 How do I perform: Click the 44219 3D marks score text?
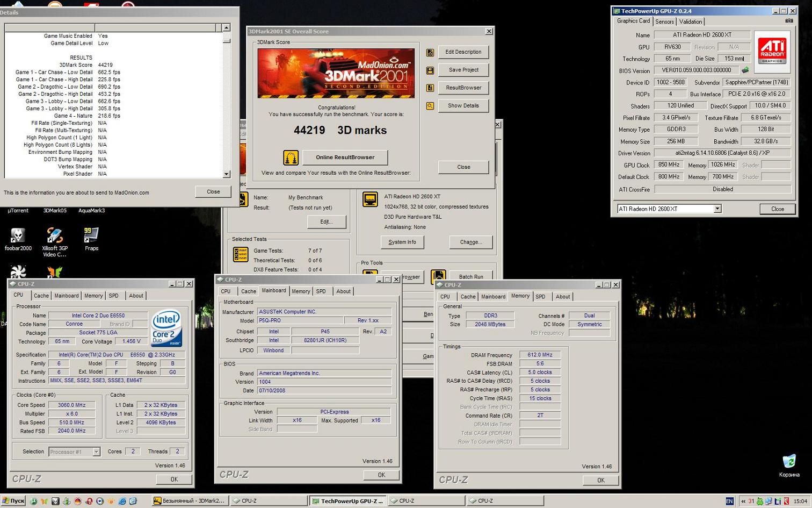[340, 130]
